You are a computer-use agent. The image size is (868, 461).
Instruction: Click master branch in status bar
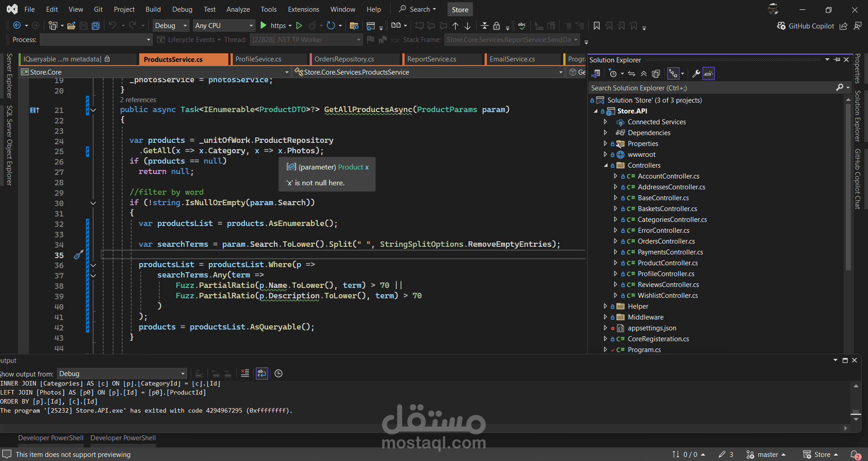pyautogui.click(x=766, y=455)
